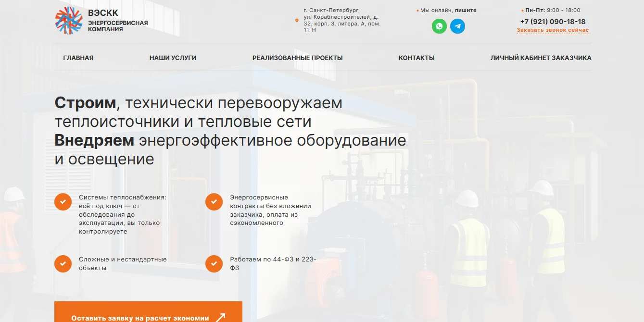Open WhatsApp chat via green icon
Screen dimensions: 644x322
[439, 26]
